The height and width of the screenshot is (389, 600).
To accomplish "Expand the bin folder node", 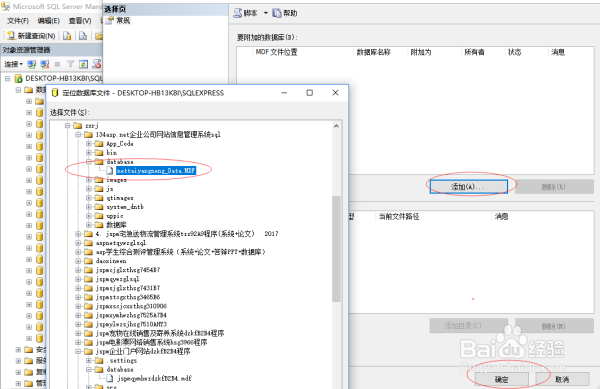I will click(x=89, y=153).
